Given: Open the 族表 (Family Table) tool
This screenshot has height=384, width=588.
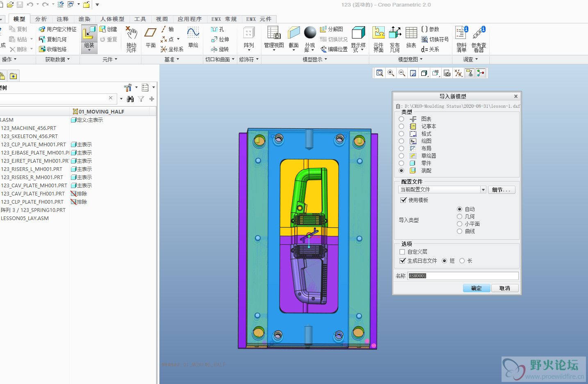Looking at the screenshot, I should pos(411,38).
